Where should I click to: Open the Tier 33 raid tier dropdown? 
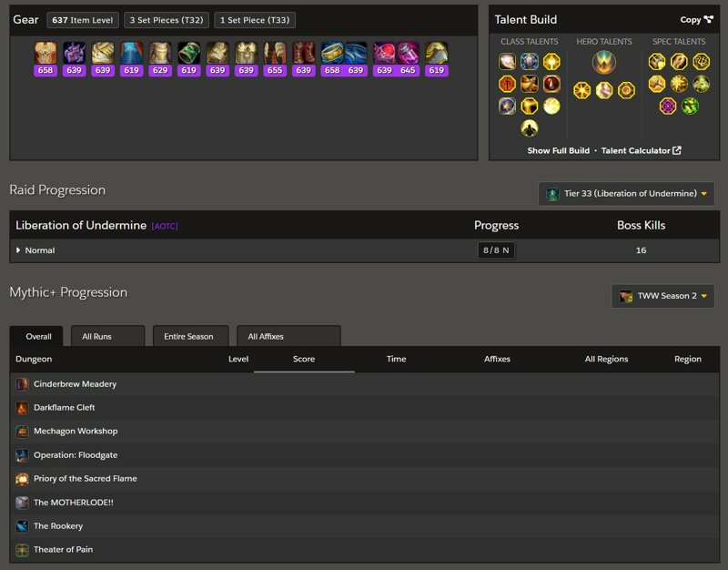[x=626, y=194]
